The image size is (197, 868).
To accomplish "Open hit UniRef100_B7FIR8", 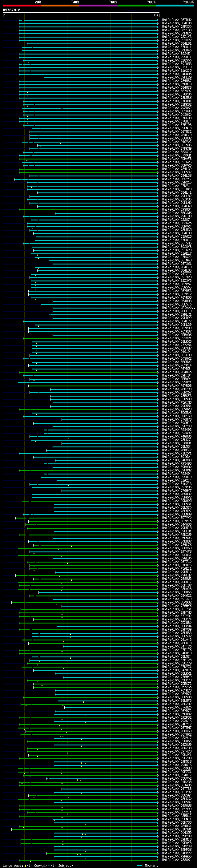I will pos(177,125).
